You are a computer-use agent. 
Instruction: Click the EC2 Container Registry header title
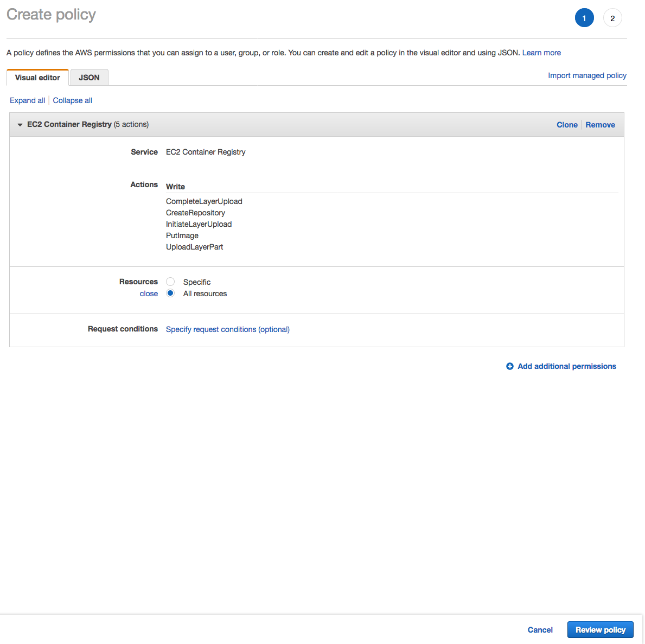(69, 124)
